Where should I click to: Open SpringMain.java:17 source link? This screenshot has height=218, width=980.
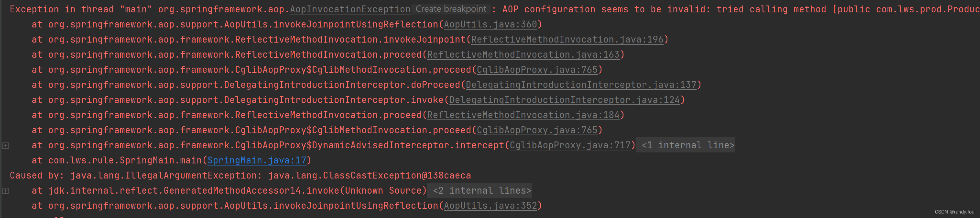tap(257, 160)
